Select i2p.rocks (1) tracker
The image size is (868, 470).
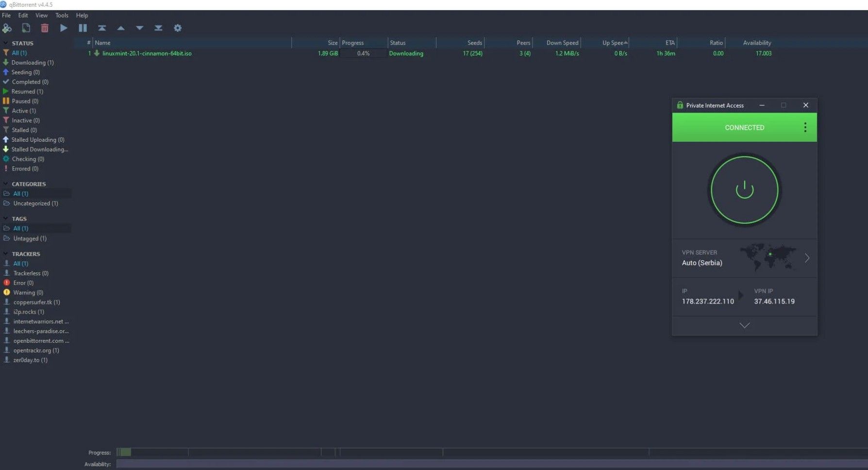(x=28, y=312)
